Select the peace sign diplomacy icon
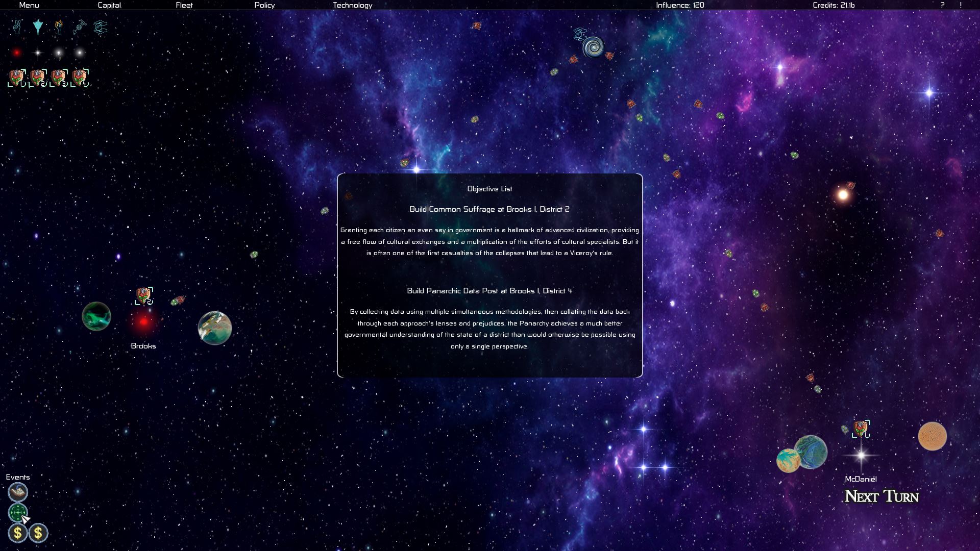This screenshot has width=980, height=551. coord(17,28)
